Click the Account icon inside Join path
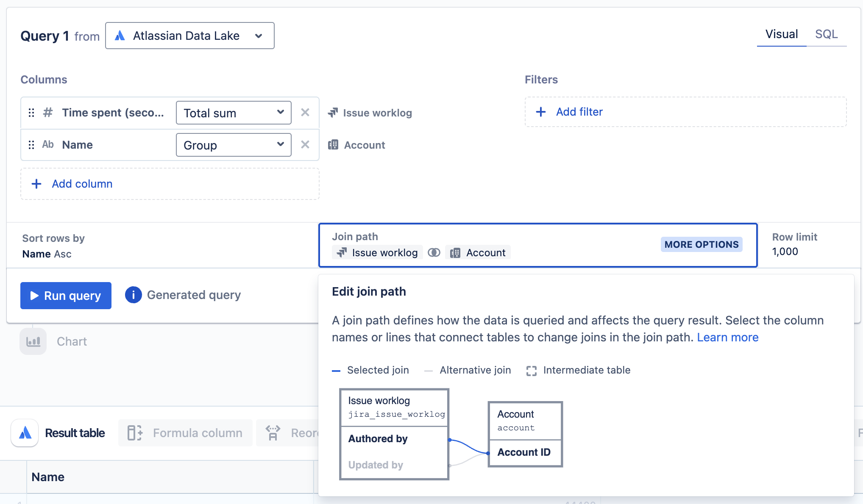 tap(456, 252)
